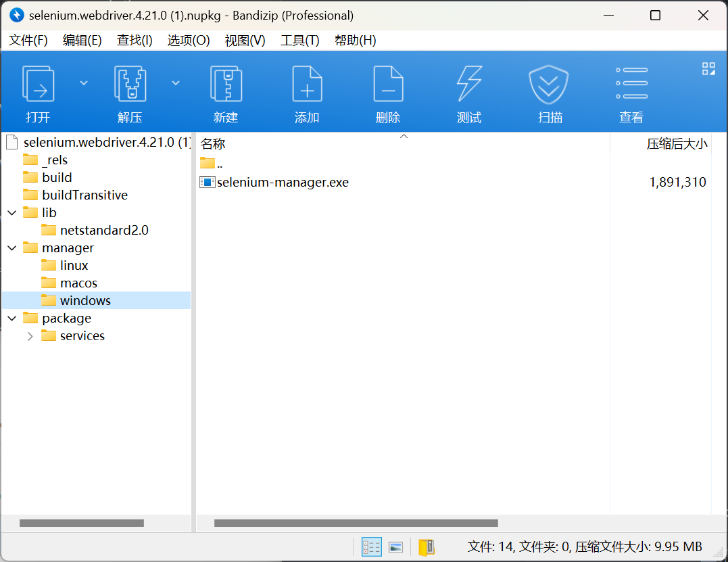Click the Scan (扫描) shield icon

point(549,84)
